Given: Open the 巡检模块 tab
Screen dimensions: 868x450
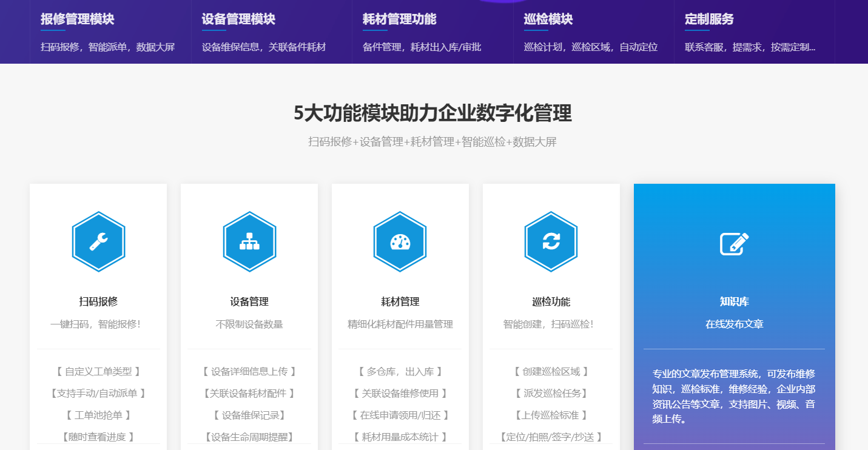Looking at the screenshot, I should (x=548, y=19).
